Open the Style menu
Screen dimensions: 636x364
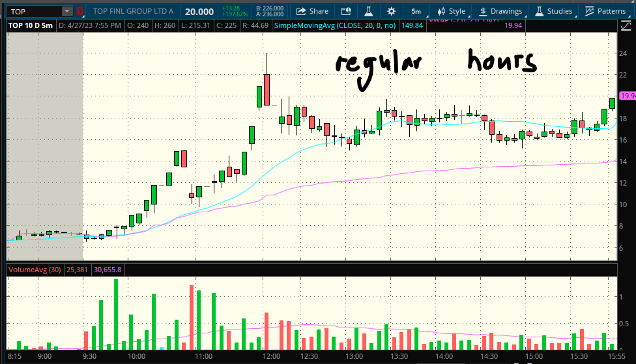click(x=452, y=11)
